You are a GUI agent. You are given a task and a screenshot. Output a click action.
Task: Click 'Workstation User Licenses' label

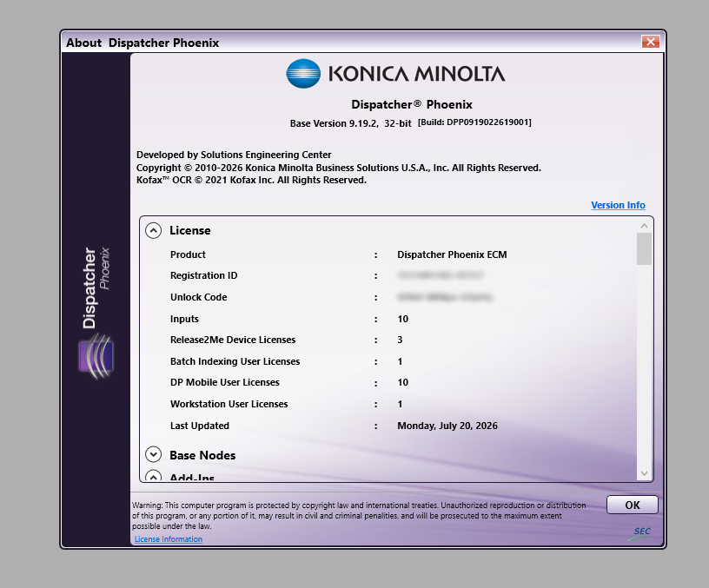[229, 404]
